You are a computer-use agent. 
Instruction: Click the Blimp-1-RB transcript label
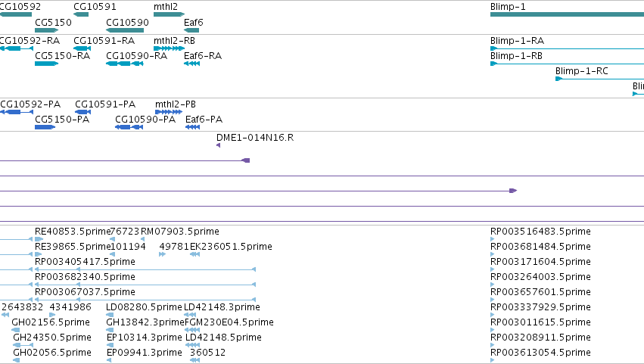[x=516, y=56]
